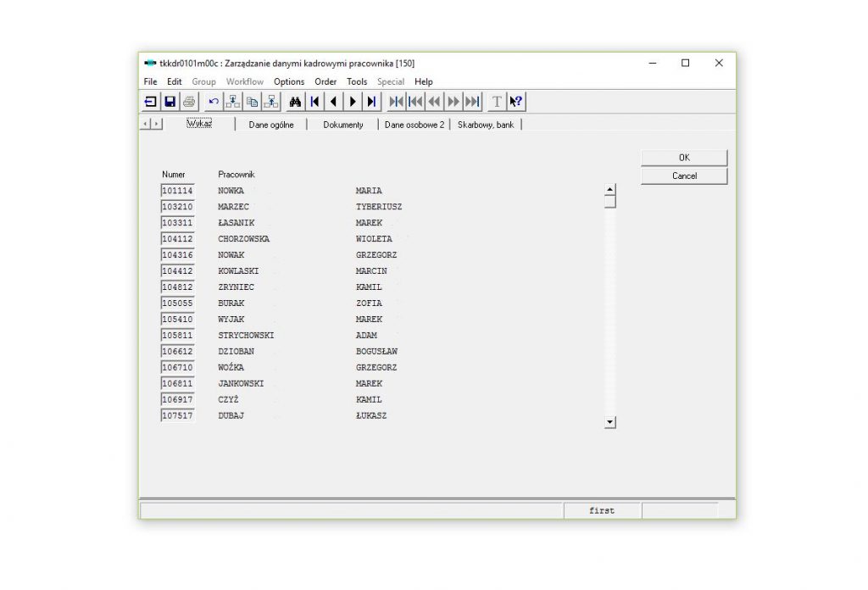This screenshot has height=590, width=868.
Task: Click the greyed icon with arrows meeting at a bar
Action: [397, 102]
